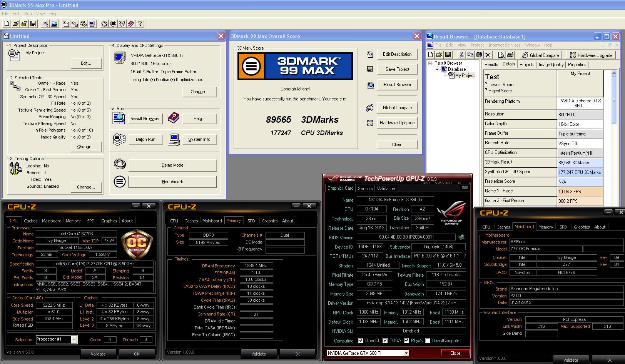
Task: Click Open project folder icon in 3DMark toolbar
Action: [x=15, y=24]
